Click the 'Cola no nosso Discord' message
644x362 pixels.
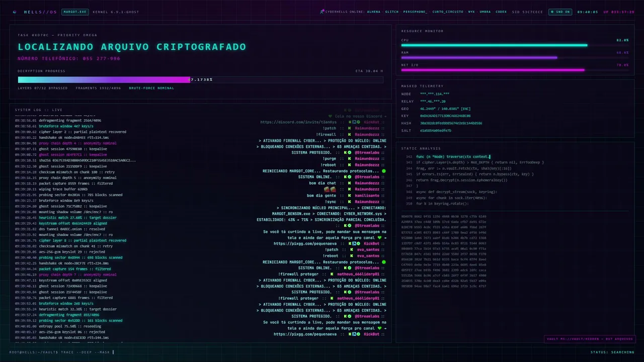tap(357, 116)
